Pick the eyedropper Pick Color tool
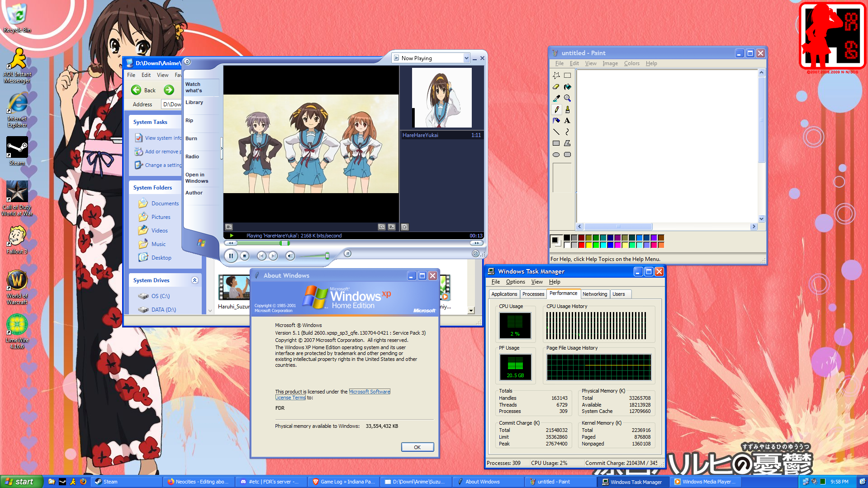This screenshot has width=868, height=488. (x=556, y=98)
